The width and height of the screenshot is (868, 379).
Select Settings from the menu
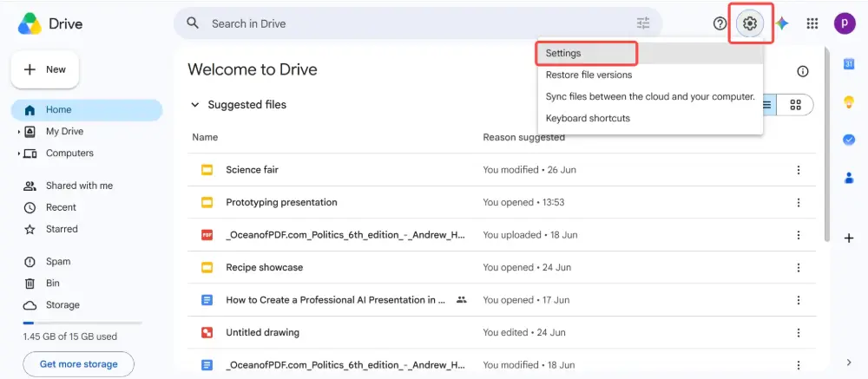pyautogui.click(x=650, y=53)
